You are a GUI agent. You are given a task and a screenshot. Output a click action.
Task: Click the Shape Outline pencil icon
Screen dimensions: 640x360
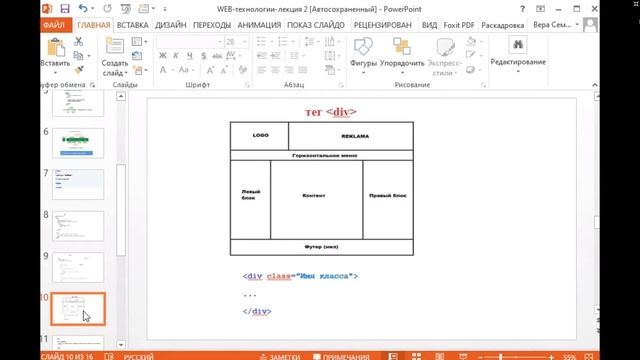(471, 55)
